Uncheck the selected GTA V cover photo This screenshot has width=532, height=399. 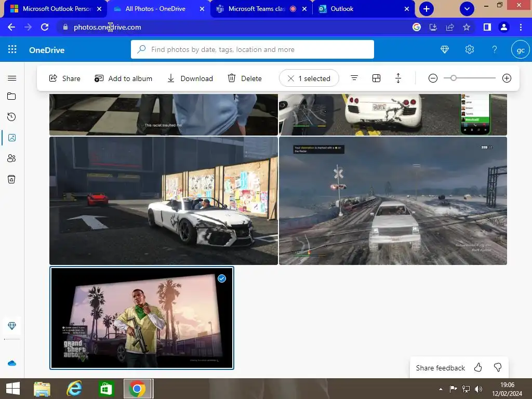[x=221, y=278]
